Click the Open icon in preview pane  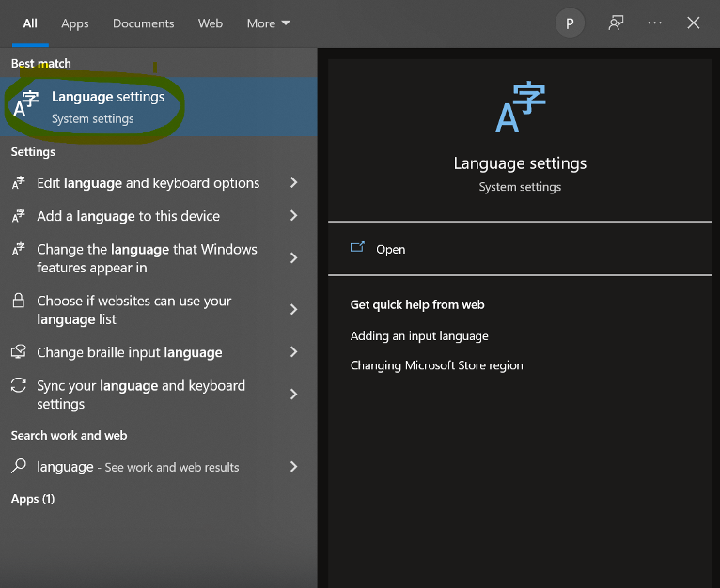357,247
